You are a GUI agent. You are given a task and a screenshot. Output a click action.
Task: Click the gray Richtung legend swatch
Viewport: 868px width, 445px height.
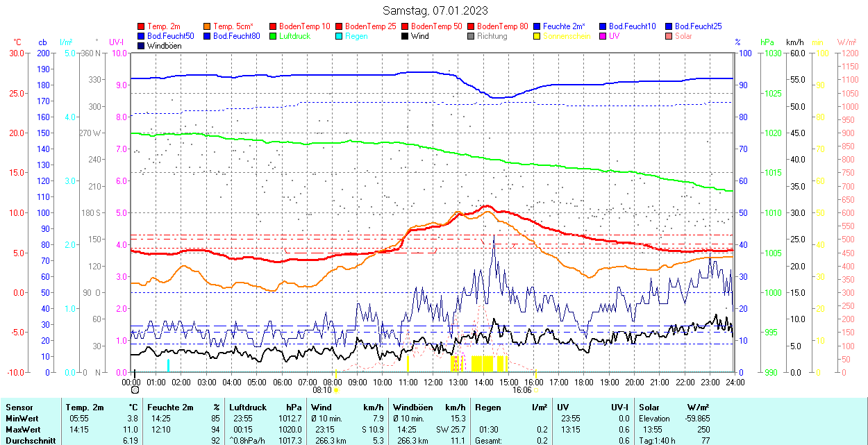pos(471,36)
